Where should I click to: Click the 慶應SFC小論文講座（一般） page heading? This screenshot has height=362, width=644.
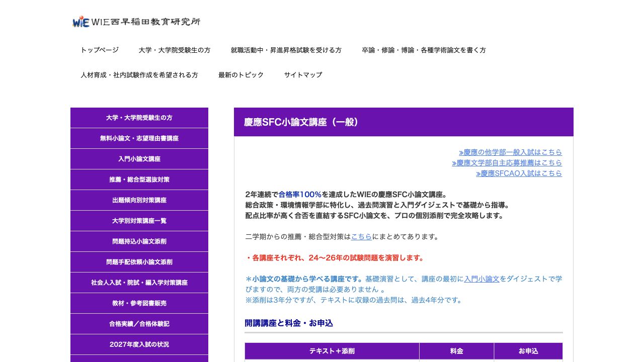pos(404,122)
